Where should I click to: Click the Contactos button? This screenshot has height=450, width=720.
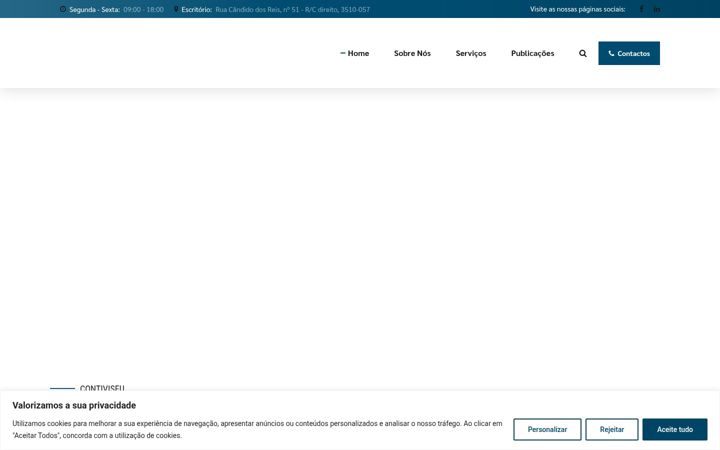tap(629, 53)
